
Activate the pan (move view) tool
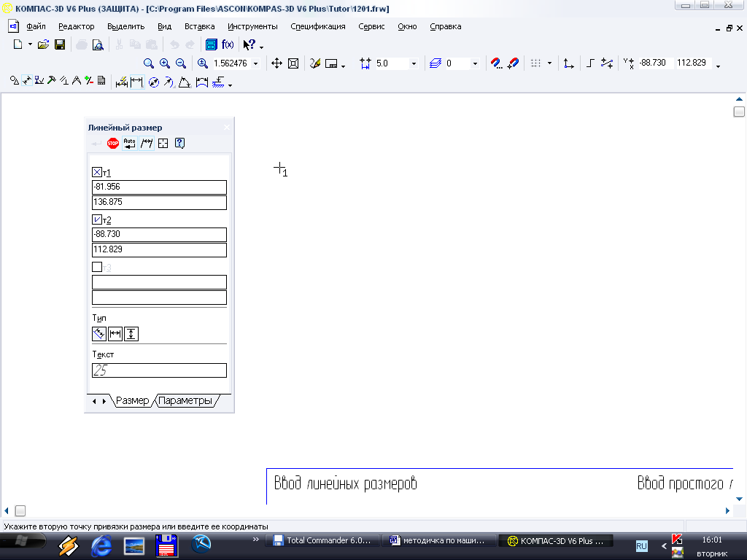point(276,63)
